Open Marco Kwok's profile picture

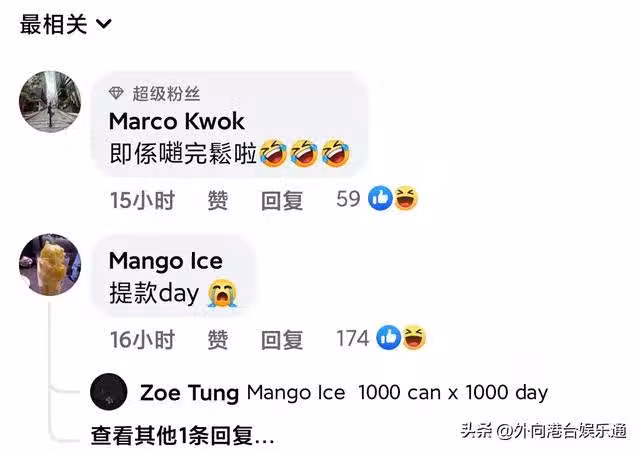point(50,102)
